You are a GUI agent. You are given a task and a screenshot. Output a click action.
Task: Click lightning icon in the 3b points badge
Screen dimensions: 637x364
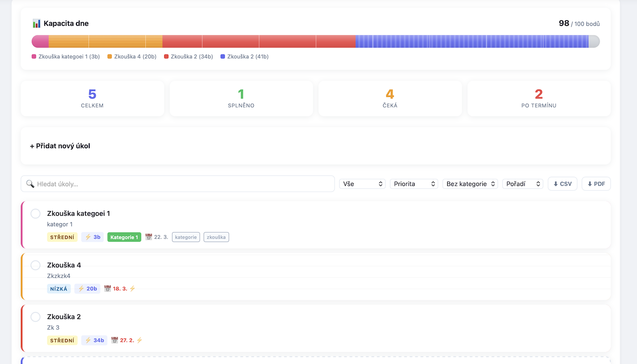click(88, 237)
